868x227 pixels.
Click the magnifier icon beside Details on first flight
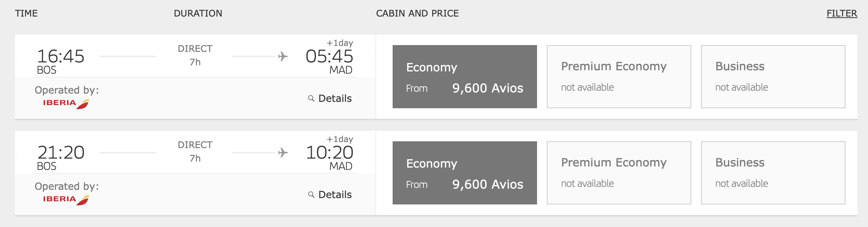coord(311,98)
